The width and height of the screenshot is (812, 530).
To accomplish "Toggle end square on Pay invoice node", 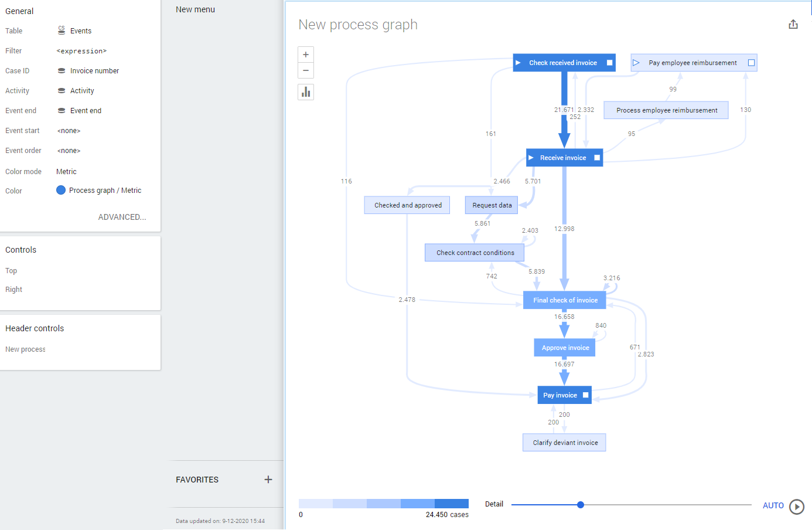I will click(x=585, y=395).
